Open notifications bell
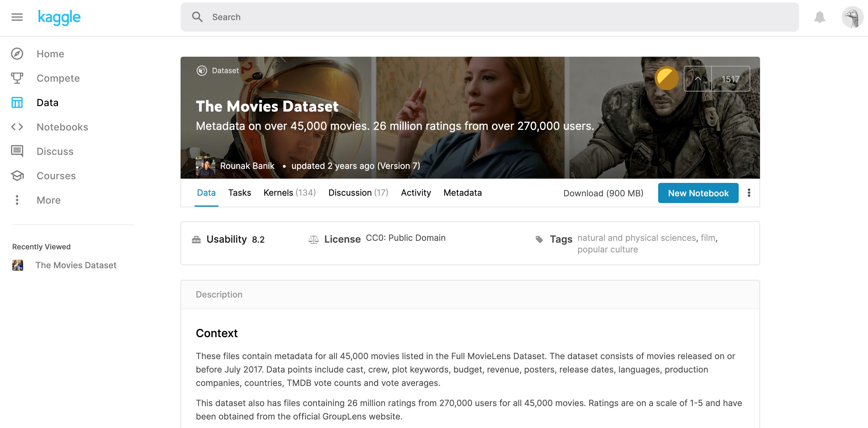This screenshot has height=428, width=868. pyautogui.click(x=820, y=17)
